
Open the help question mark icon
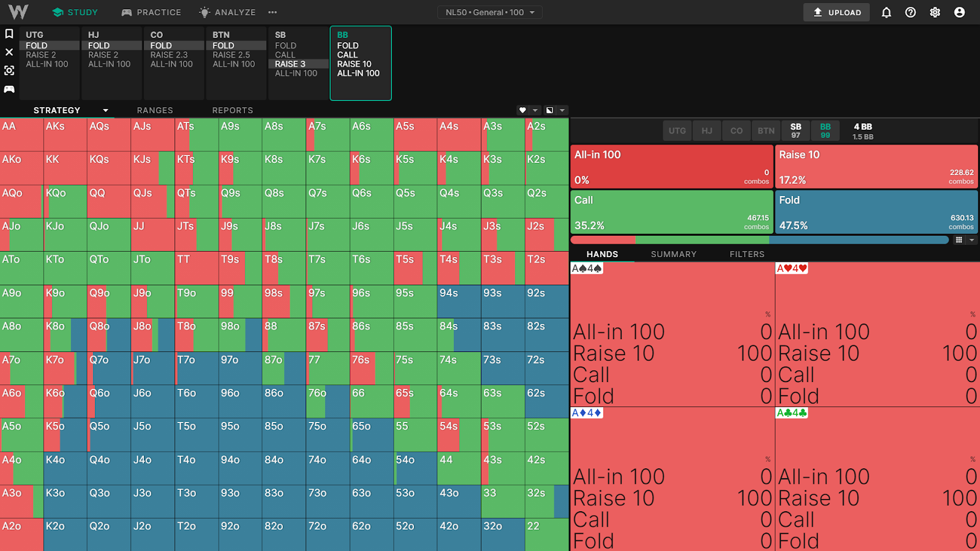[x=911, y=12]
